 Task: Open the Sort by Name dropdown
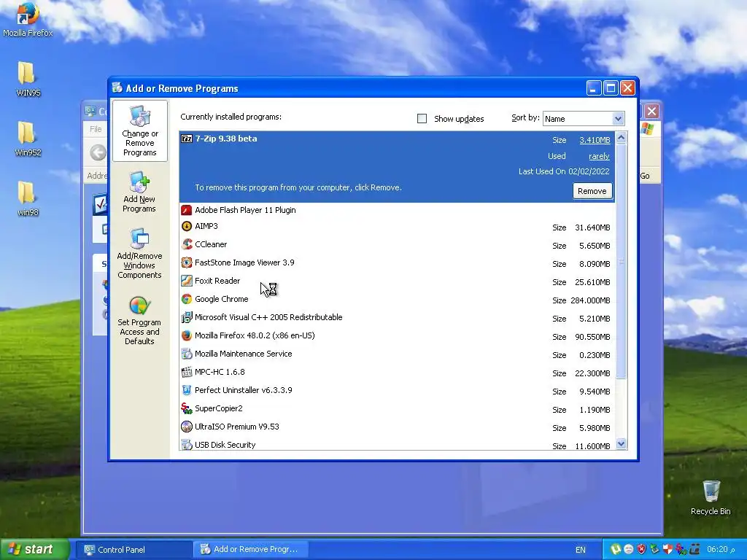click(x=617, y=119)
